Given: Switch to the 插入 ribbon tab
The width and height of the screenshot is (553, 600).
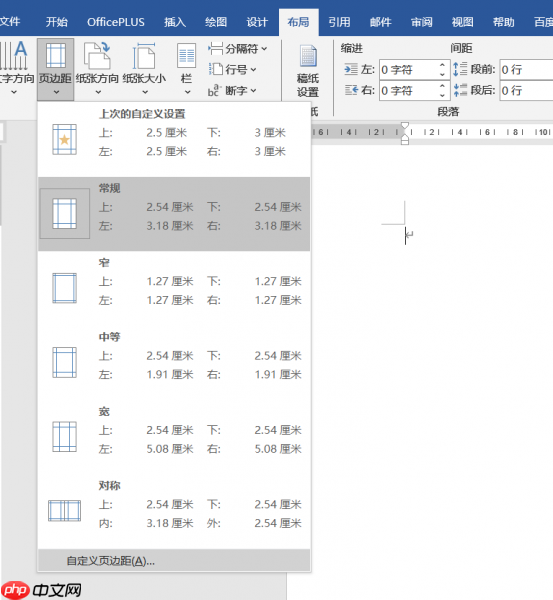Looking at the screenshot, I should pyautogui.click(x=175, y=22).
